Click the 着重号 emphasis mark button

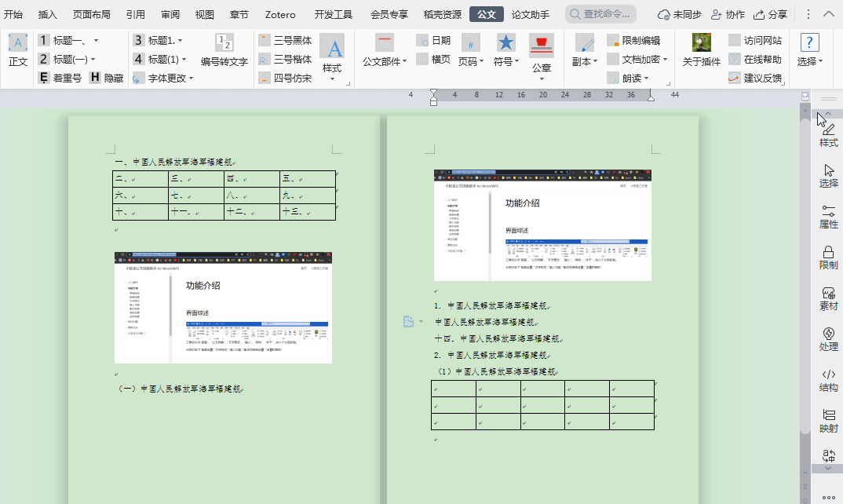[60, 78]
